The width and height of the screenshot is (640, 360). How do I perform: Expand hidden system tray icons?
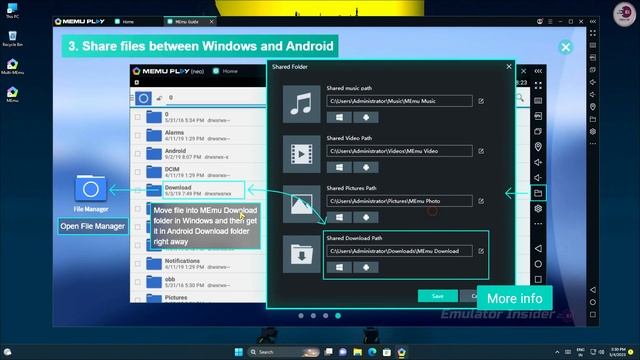(x=557, y=352)
